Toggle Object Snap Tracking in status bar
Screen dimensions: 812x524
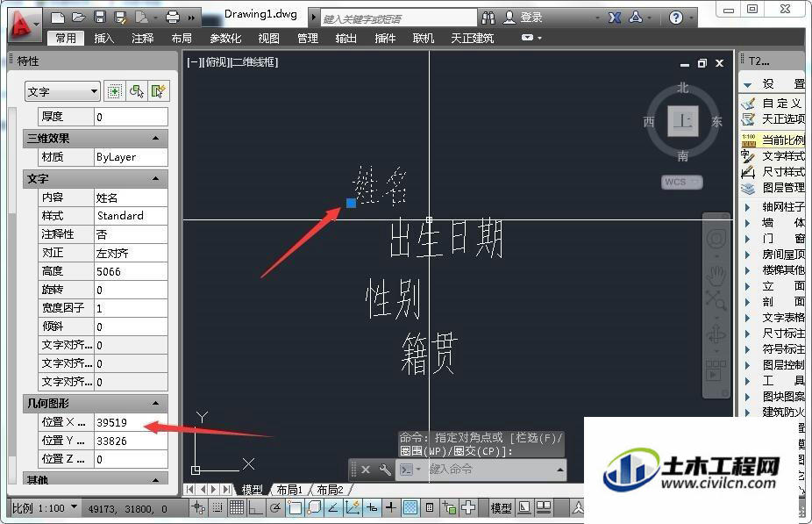pos(333,508)
